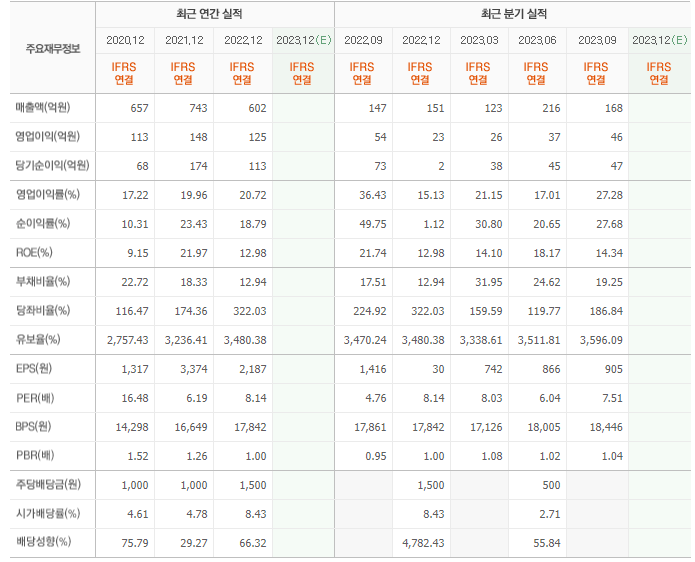This screenshot has width=695, height=562.
Task: Click the 4,782.43 payout ratio value
Action: [x=423, y=543]
